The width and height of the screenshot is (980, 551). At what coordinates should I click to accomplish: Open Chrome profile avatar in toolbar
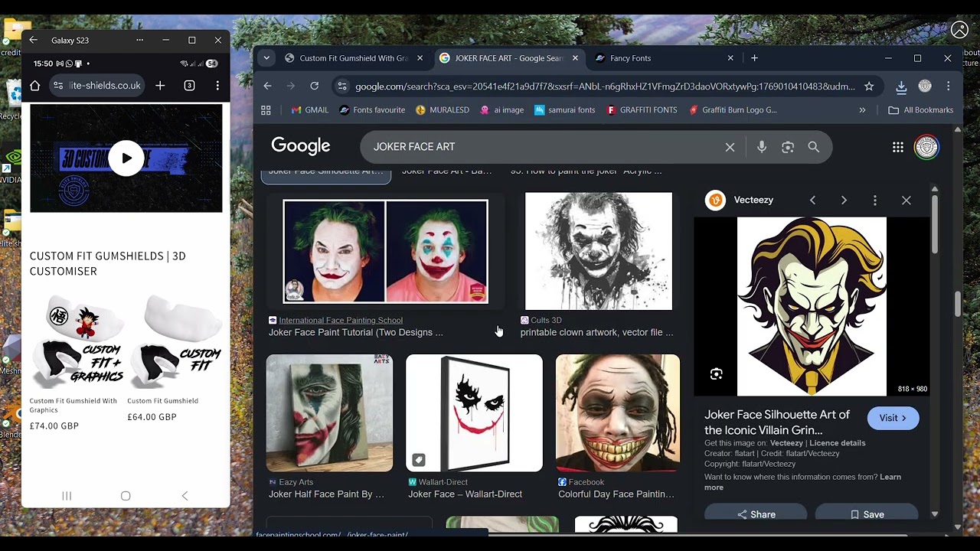click(x=925, y=86)
